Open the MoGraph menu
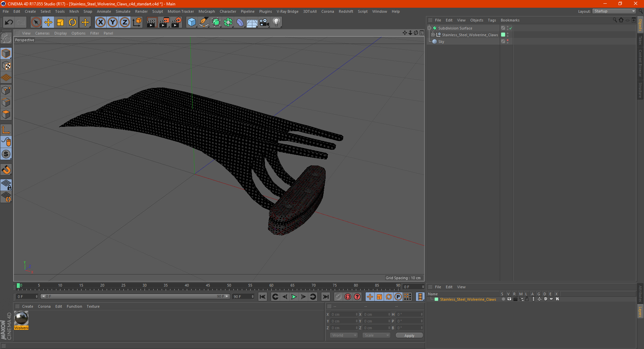The width and height of the screenshot is (644, 349). pos(207,11)
